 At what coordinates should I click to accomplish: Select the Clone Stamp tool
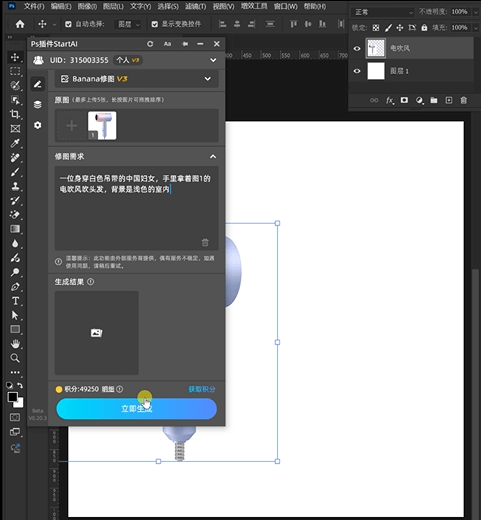tap(15, 186)
